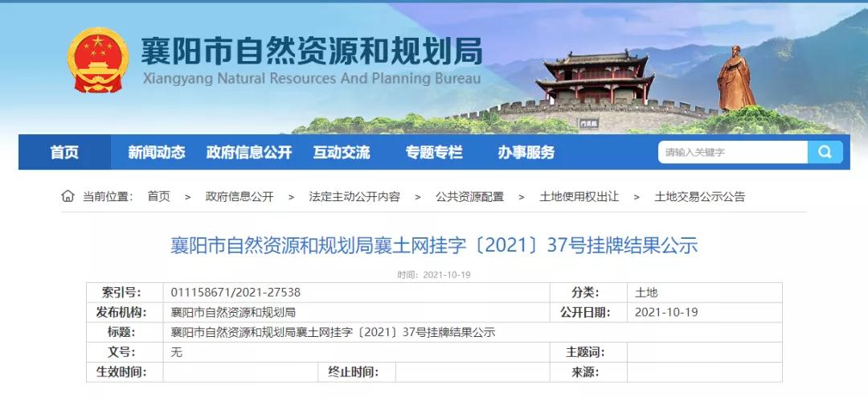Click the 主题词 label cell
868x398 pixels.
pos(588,352)
